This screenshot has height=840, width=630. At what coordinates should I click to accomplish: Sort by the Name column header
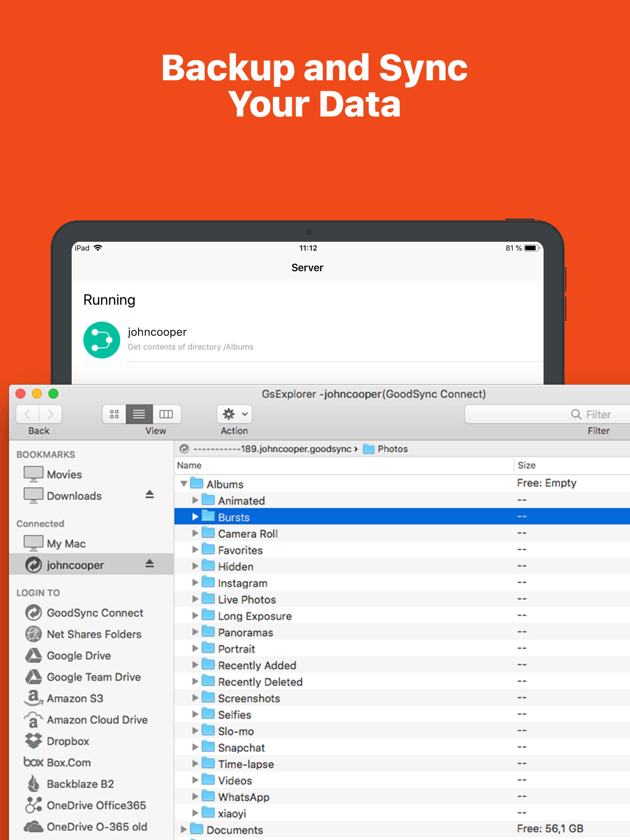(x=189, y=466)
